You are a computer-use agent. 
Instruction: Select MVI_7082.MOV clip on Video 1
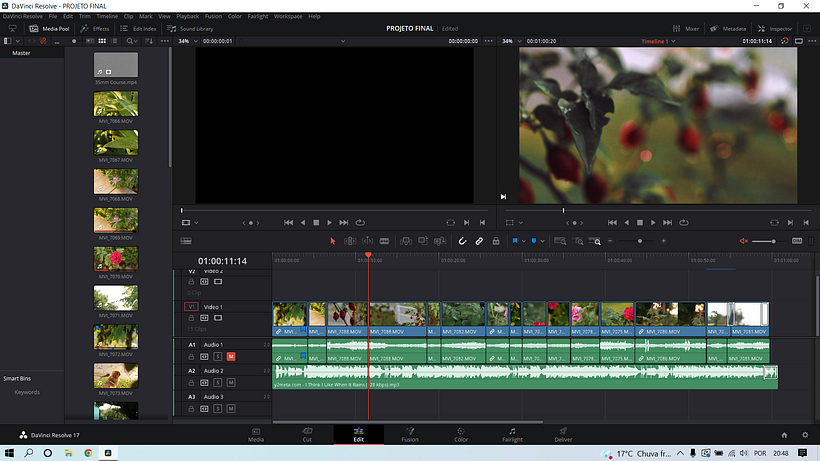(x=463, y=319)
